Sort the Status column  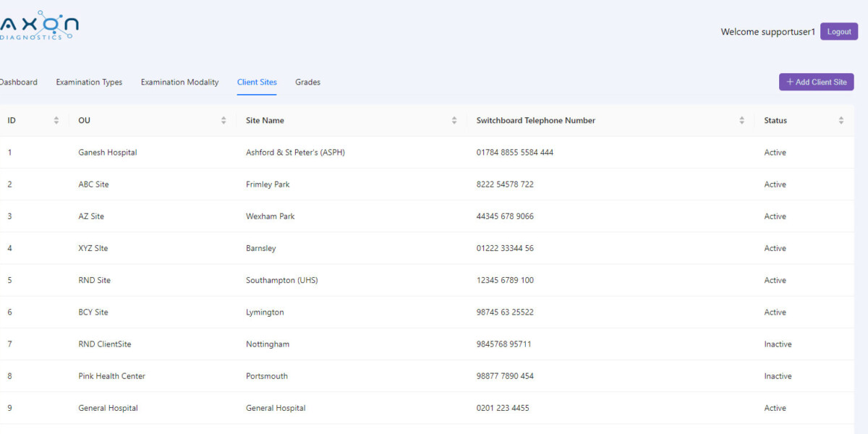click(x=841, y=120)
